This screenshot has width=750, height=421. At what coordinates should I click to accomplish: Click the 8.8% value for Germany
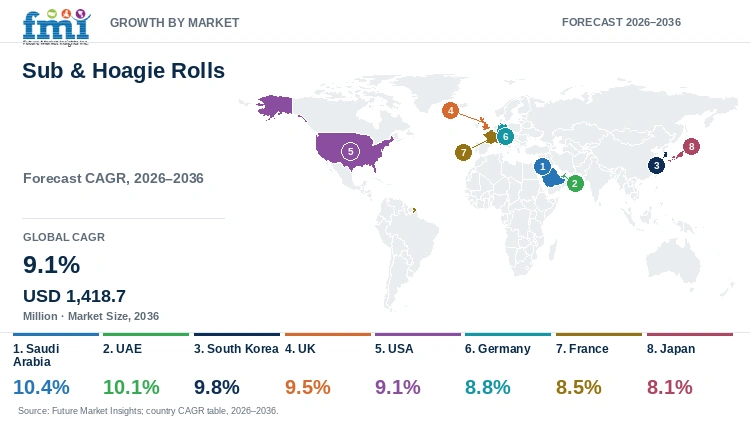487,387
